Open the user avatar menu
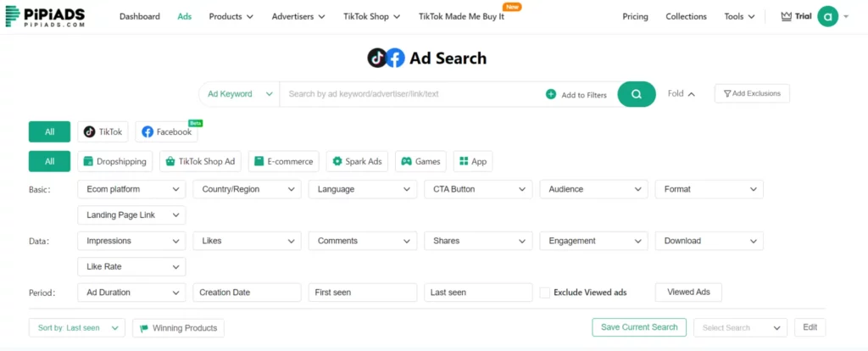 (828, 17)
